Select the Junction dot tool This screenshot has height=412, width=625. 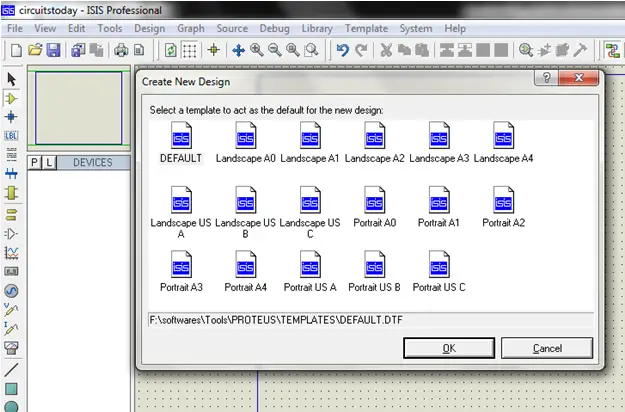[x=11, y=117]
